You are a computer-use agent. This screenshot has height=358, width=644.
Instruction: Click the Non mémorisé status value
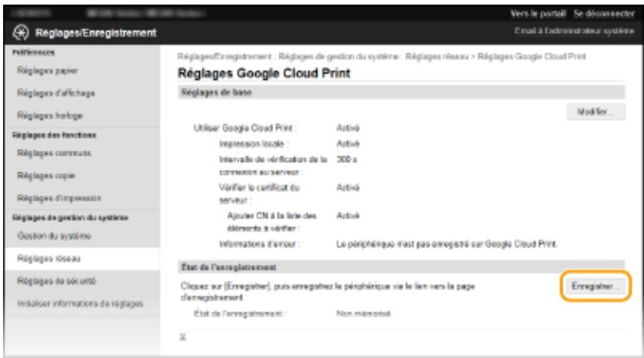[x=363, y=314]
